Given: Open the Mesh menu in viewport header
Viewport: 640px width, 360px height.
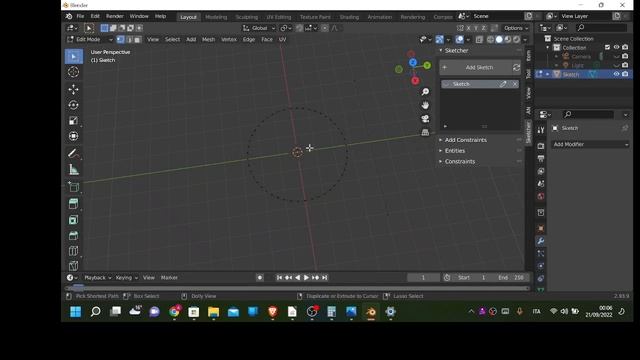Looking at the screenshot, I should pyautogui.click(x=208, y=40).
